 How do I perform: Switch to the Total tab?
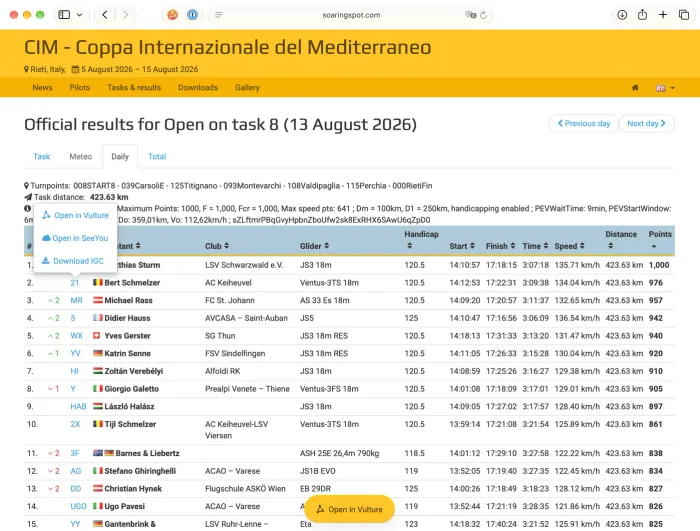point(157,156)
